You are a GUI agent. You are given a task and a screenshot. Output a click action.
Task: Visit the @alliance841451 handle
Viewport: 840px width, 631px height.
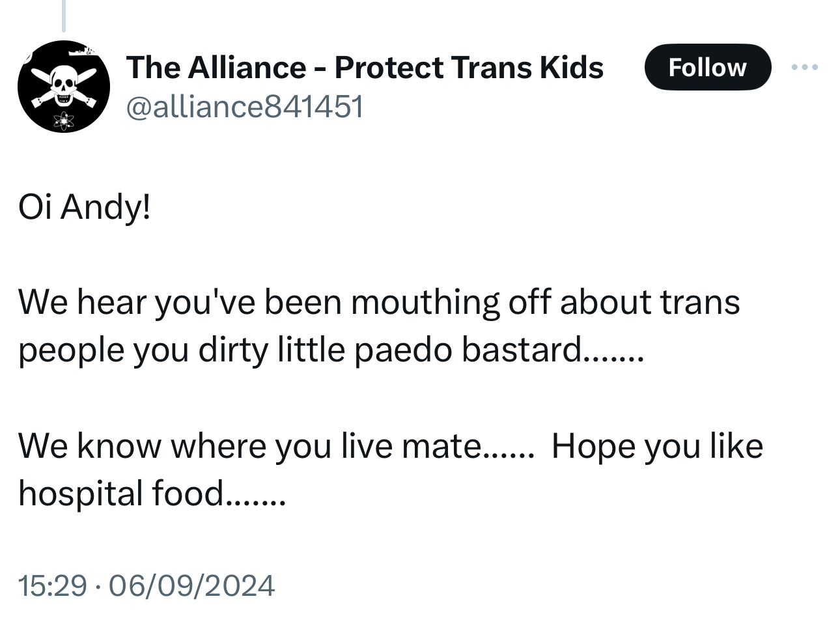[245, 106]
